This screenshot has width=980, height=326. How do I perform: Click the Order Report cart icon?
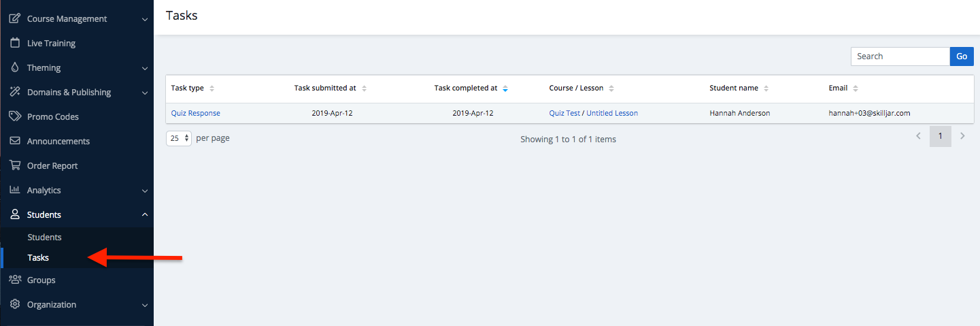[x=14, y=165]
